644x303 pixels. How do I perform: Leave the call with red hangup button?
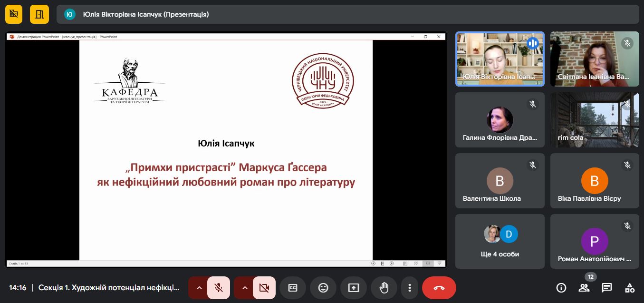click(x=439, y=288)
